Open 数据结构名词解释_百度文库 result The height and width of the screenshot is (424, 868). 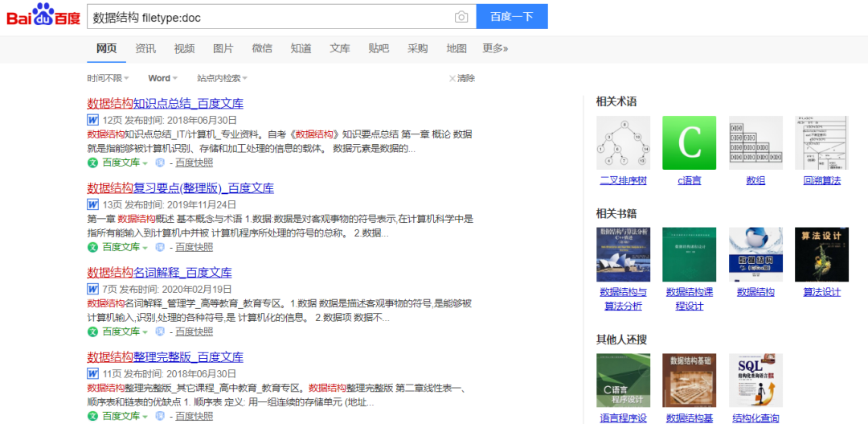159,273
